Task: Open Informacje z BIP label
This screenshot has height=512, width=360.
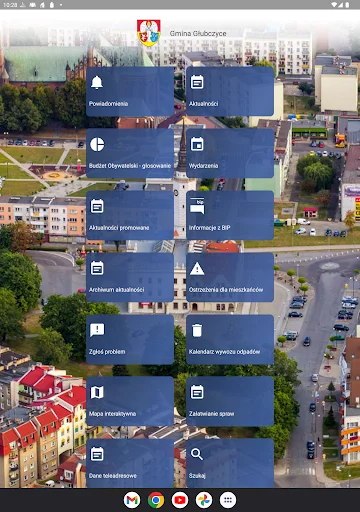Action: pyautogui.click(x=210, y=228)
